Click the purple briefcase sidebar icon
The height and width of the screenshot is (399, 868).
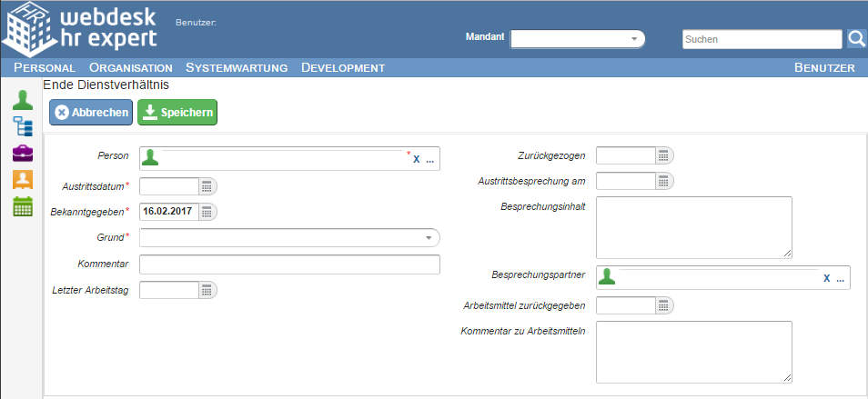point(23,153)
